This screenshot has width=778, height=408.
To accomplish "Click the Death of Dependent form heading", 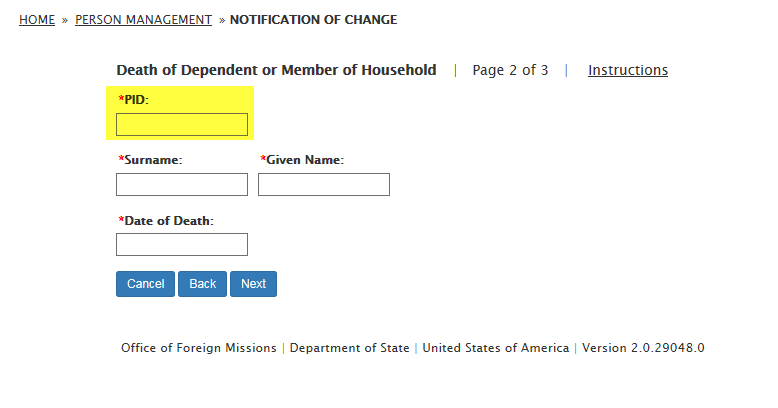I will 276,70.
